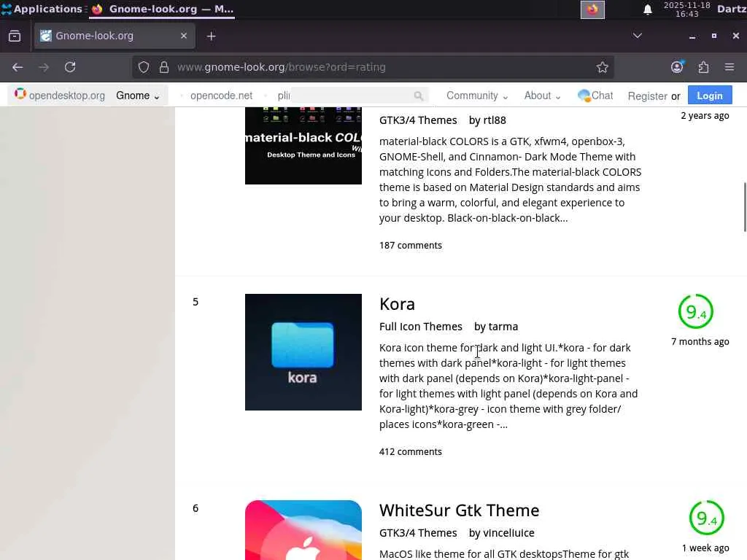Screen dimensions: 747x560
Task: Open the Kora folder thumbnail
Action: click(303, 352)
